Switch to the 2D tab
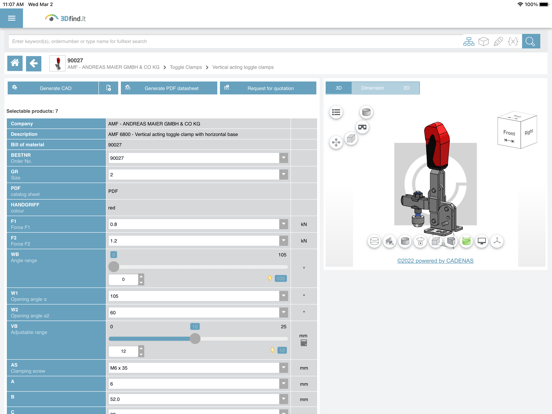The image size is (552, 414). pos(407,88)
